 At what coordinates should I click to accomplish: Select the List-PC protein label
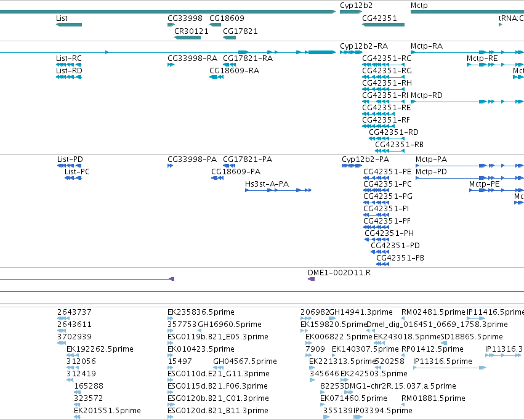point(77,172)
